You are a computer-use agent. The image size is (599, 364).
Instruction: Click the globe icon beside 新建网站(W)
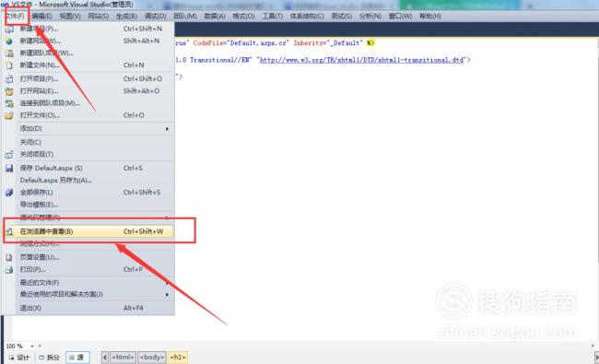pos(9,41)
